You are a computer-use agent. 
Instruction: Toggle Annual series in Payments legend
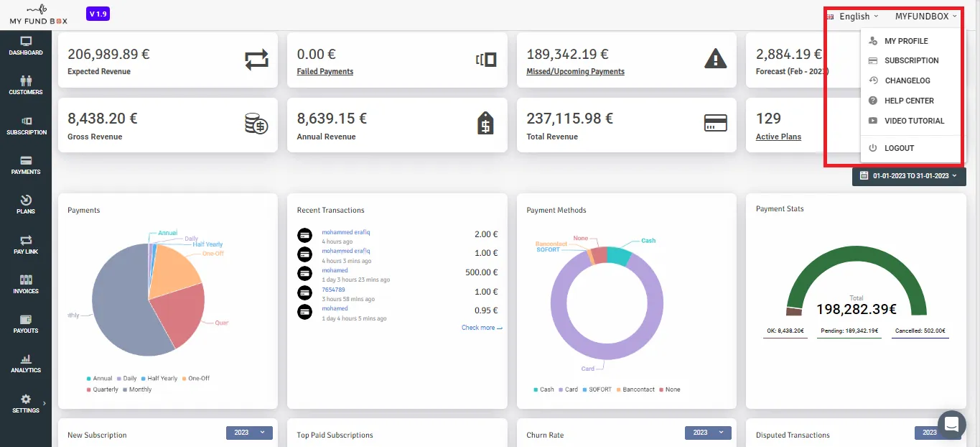[x=100, y=379]
